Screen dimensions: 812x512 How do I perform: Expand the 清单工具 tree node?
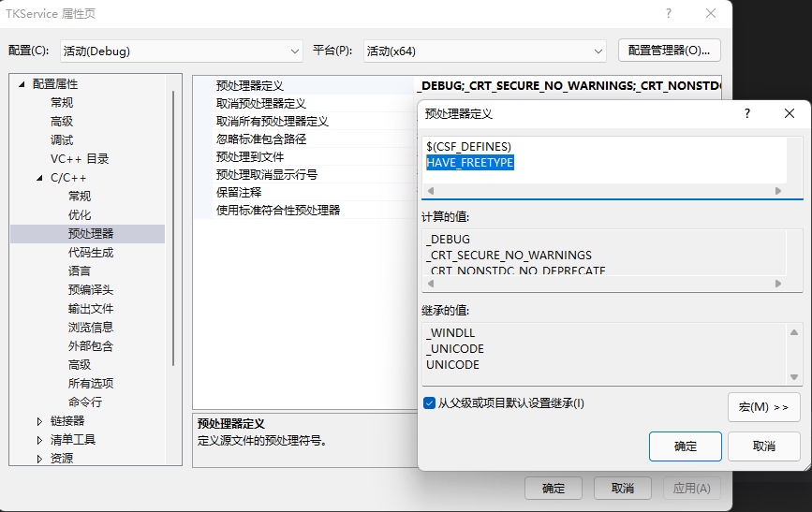[x=39, y=440]
